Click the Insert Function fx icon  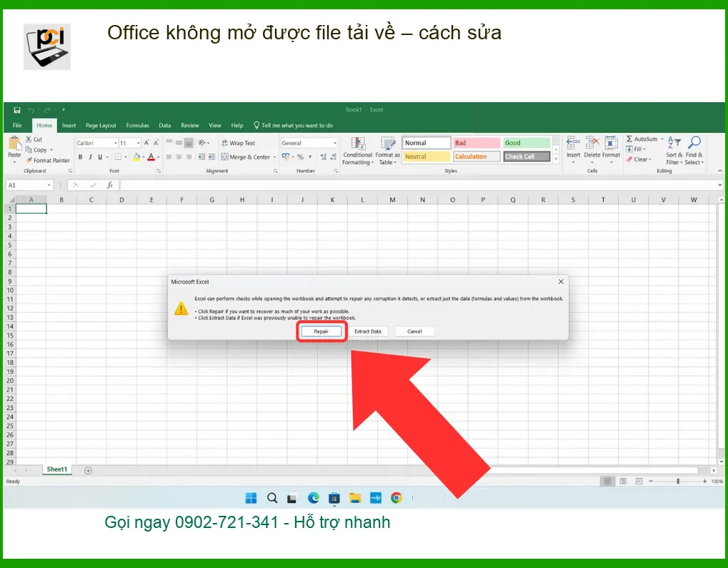[109, 185]
